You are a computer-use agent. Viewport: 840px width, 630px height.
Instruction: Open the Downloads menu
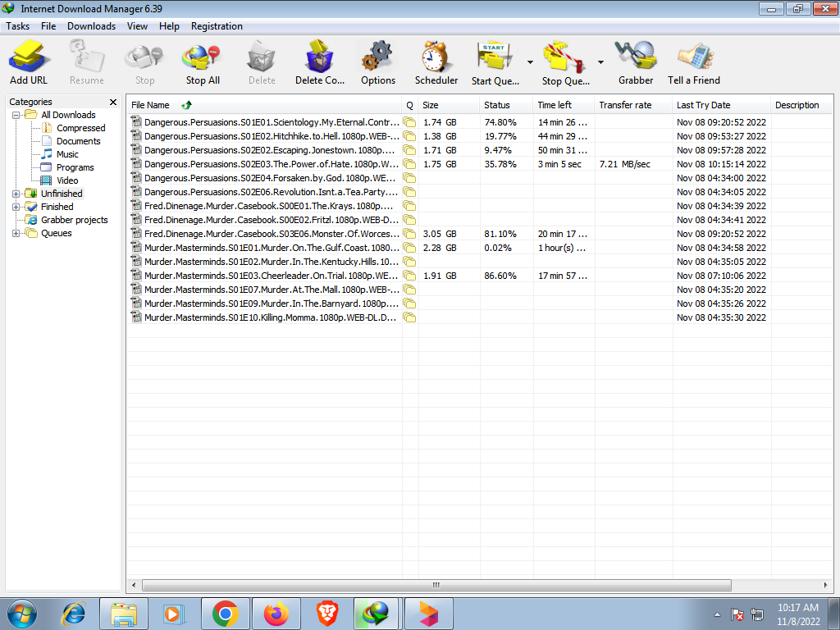[x=91, y=26]
